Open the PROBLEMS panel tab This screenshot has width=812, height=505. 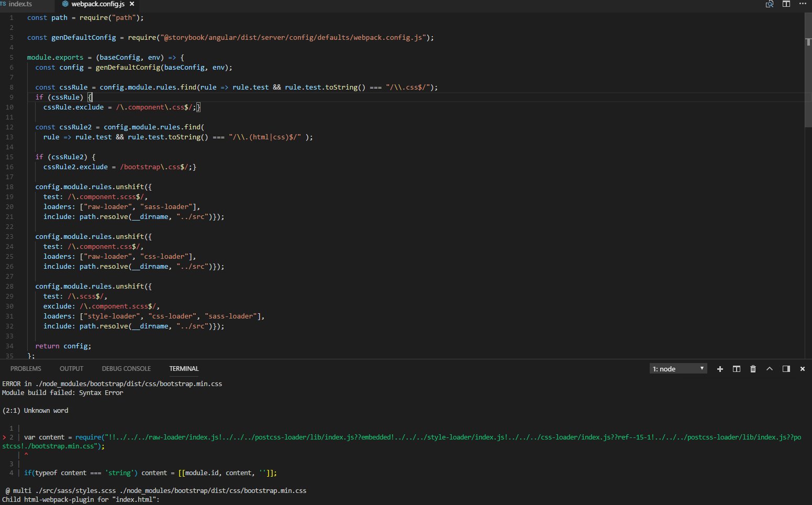pos(26,369)
